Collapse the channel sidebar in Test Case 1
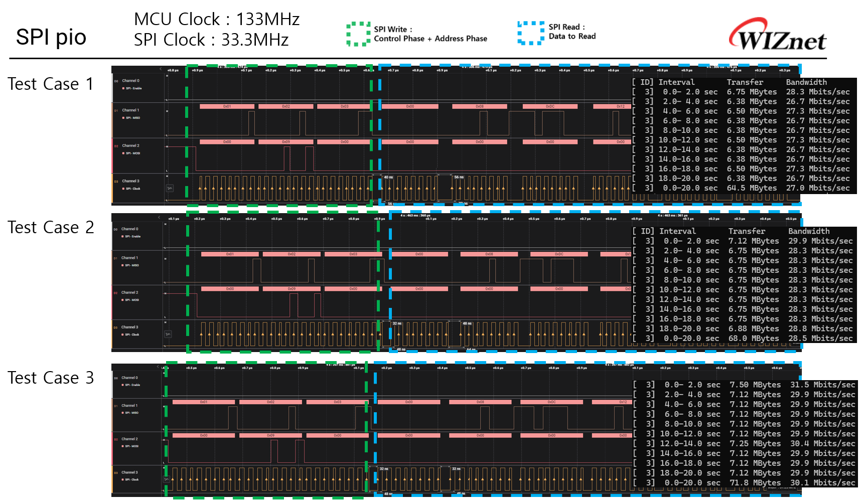 tap(161, 69)
